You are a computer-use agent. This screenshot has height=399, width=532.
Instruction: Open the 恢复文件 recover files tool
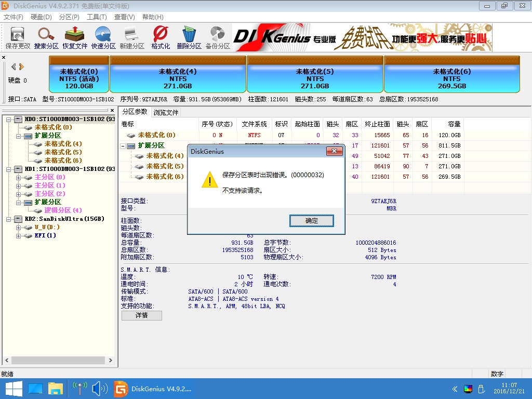[75, 37]
